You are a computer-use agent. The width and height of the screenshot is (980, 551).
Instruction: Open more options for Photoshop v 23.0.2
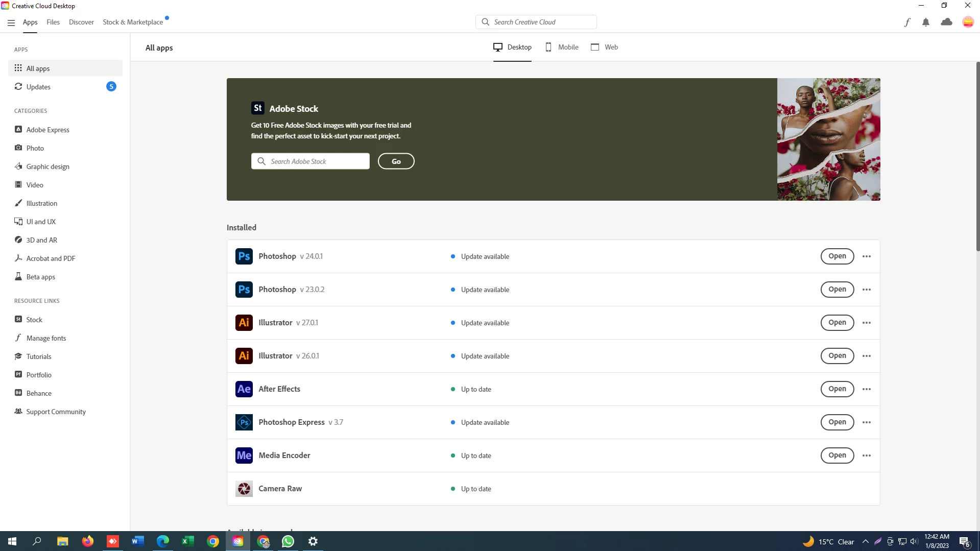pos(867,290)
